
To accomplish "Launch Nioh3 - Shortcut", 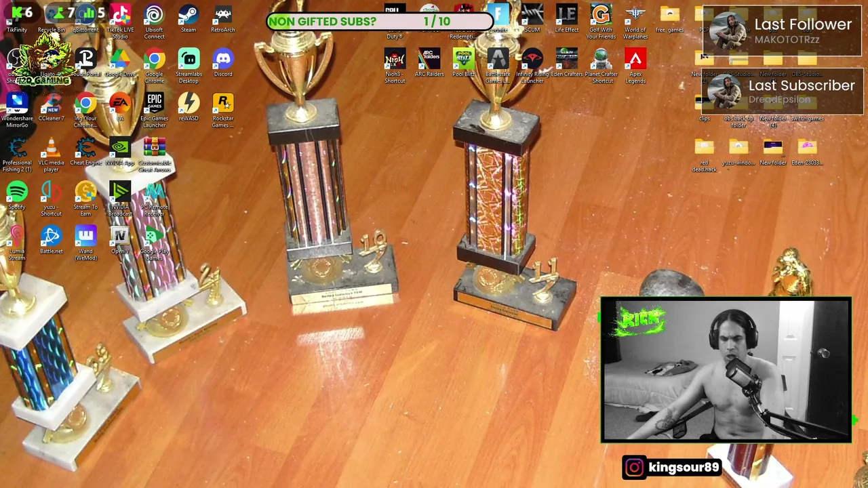I will [395, 66].
